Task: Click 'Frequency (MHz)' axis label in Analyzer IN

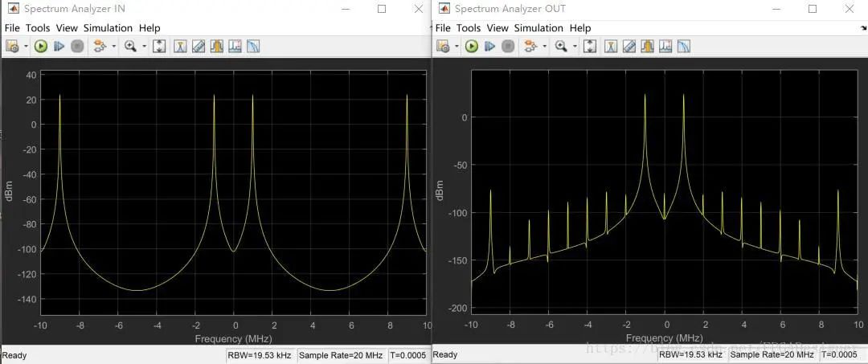Action: point(233,338)
